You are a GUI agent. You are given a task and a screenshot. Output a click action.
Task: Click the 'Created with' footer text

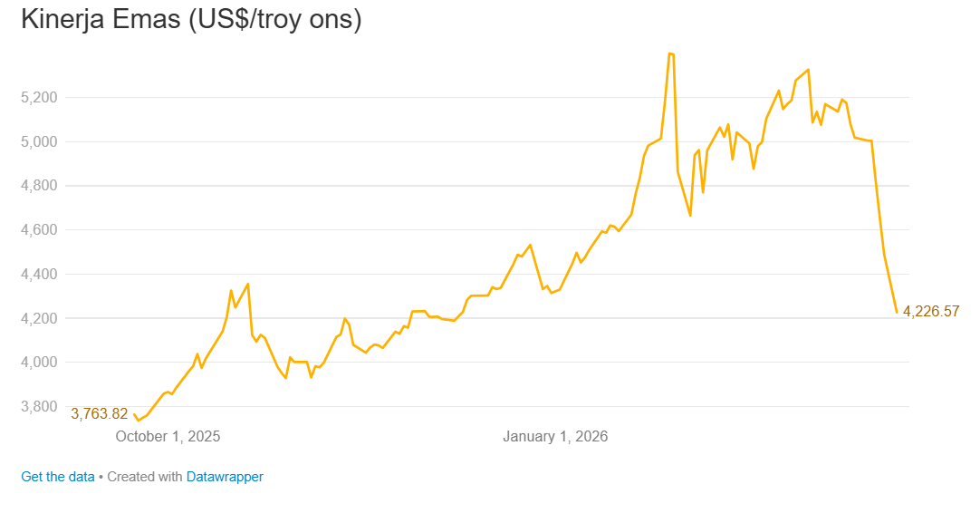[144, 476]
